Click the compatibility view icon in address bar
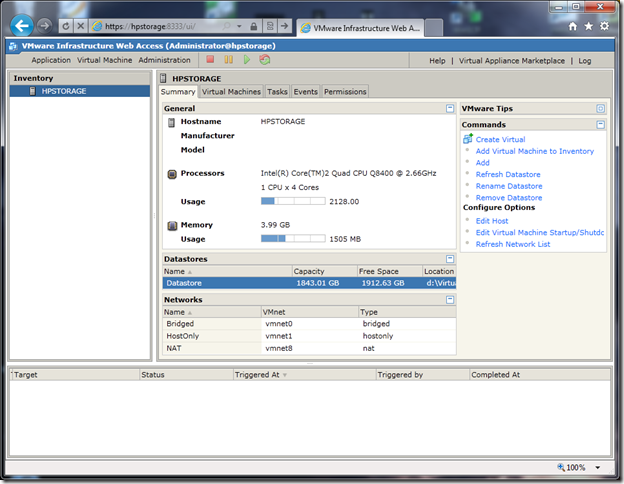Viewport: 624px width, 484px height. (270, 26)
